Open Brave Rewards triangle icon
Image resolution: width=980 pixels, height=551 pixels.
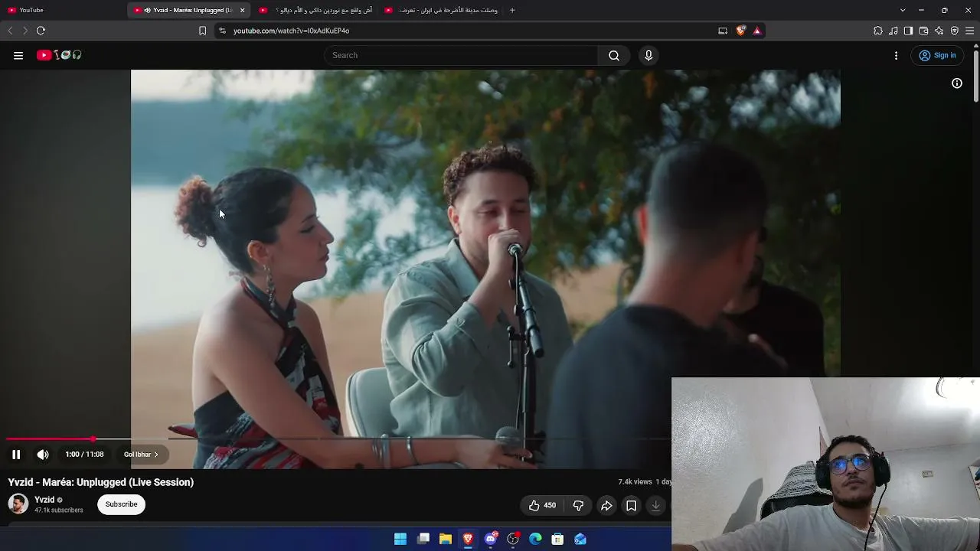pos(757,31)
